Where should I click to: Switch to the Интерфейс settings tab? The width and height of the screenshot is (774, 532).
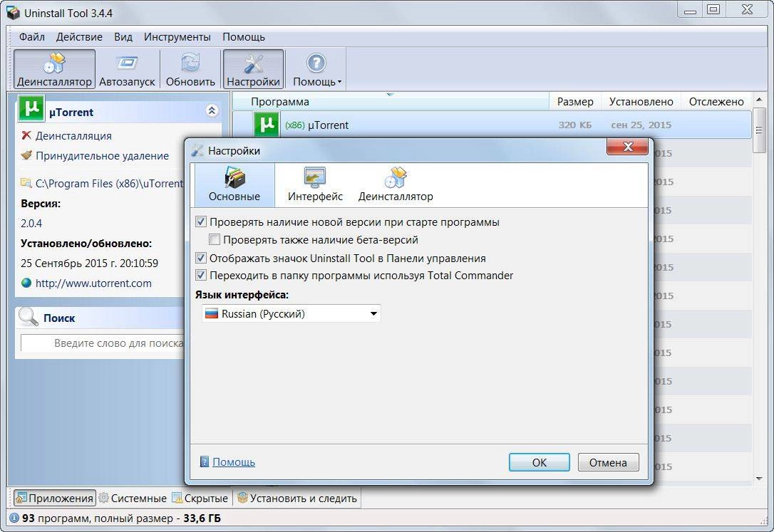[x=315, y=185]
